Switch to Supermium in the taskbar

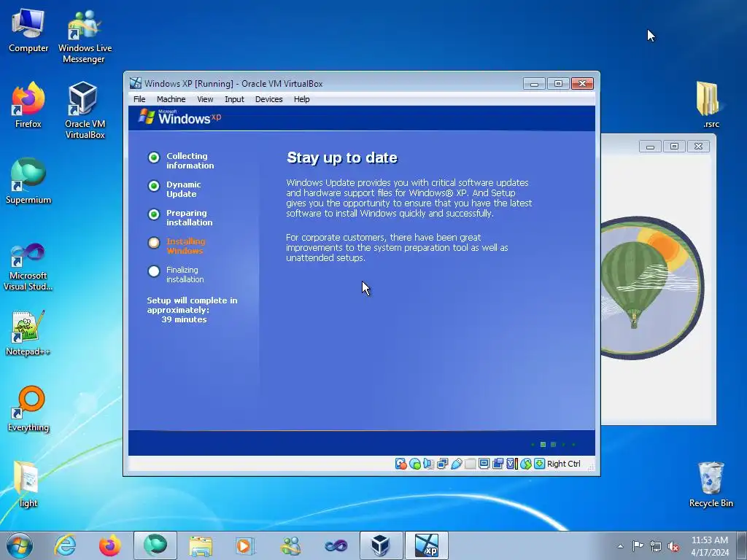click(155, 545)
